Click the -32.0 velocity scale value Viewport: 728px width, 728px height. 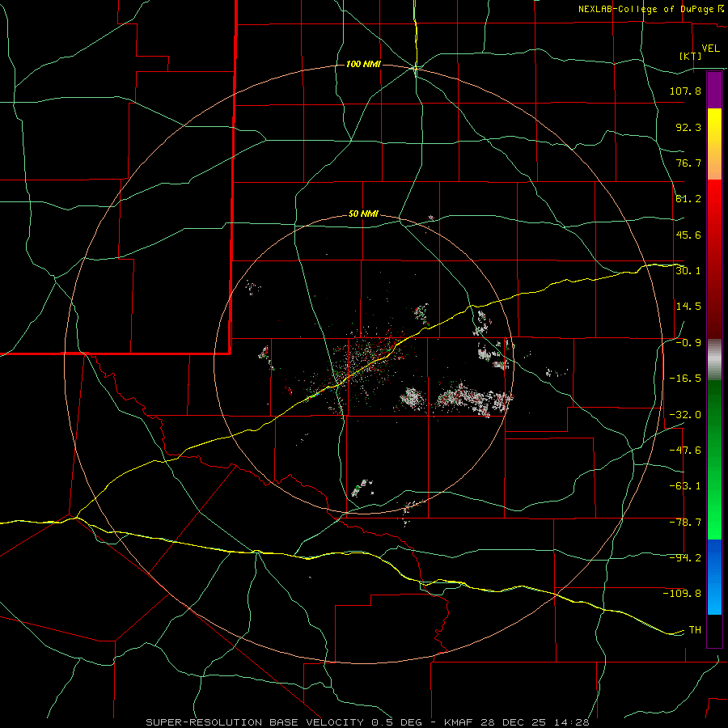[685, 415]
